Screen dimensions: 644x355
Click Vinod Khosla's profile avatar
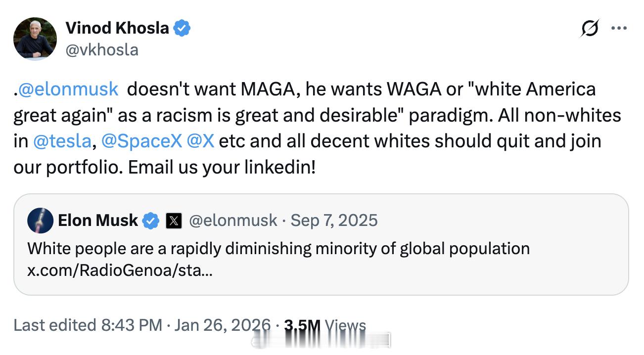click(35, 39)
